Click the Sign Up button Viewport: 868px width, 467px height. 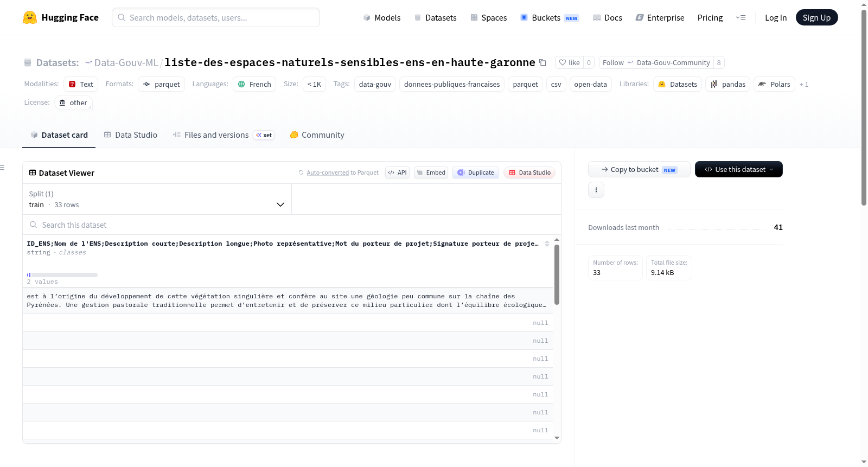pos(816,17)
